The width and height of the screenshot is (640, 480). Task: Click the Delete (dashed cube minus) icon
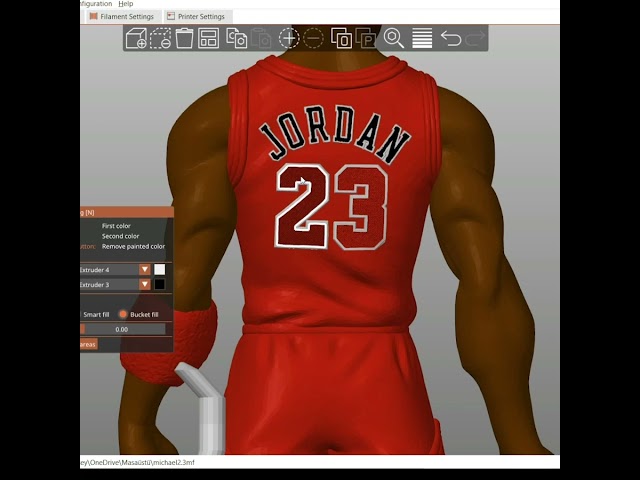160,38
